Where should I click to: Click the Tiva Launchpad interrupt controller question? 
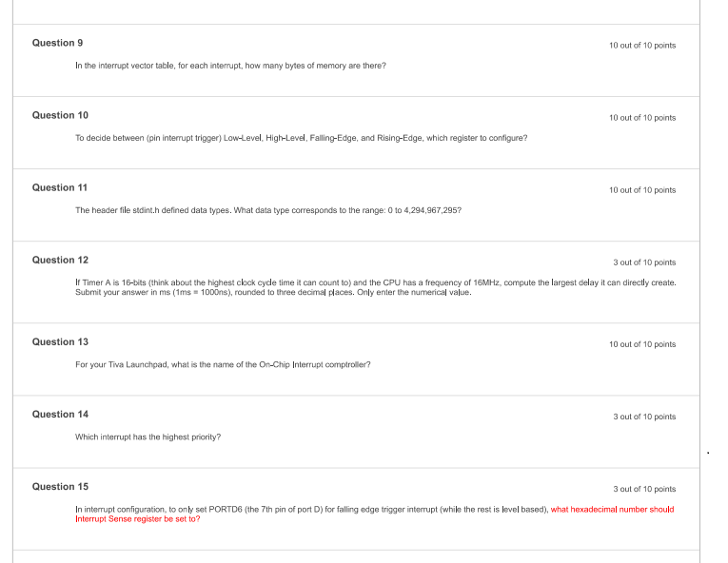(x=223, y=365)
